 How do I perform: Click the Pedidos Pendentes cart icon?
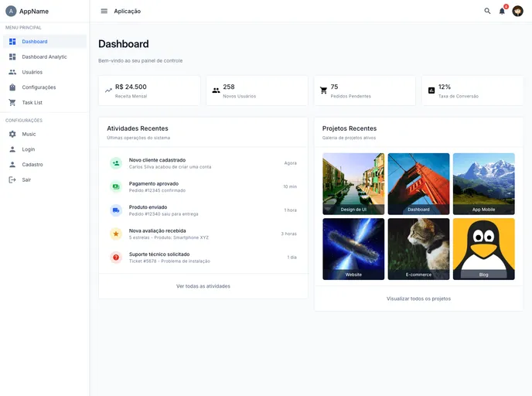(x=324, y=90)
